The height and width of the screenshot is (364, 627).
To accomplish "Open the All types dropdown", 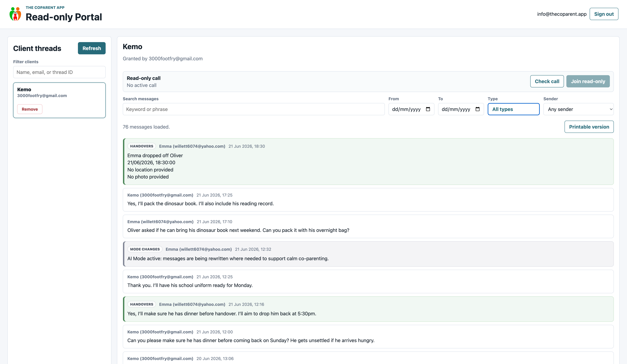I will (x=513, y=109).
